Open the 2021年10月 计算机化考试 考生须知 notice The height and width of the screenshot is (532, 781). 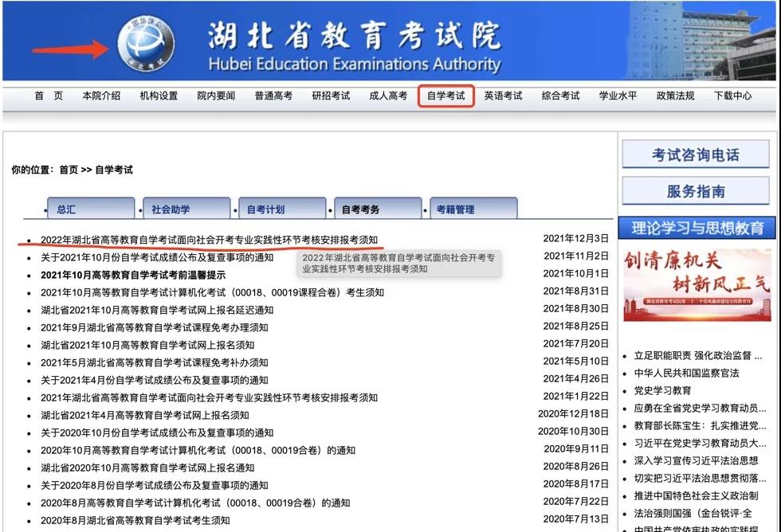[212, 292]
